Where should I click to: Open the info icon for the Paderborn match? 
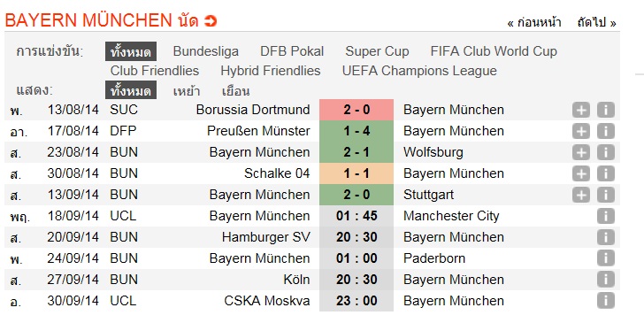pos(606,258)
